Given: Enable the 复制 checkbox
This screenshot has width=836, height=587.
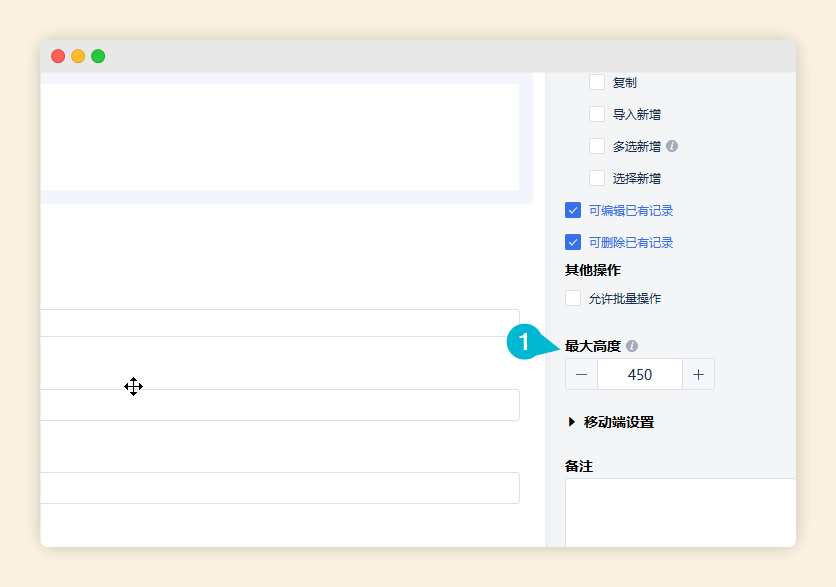Looking at the screenshot, I should click(597, 82).
